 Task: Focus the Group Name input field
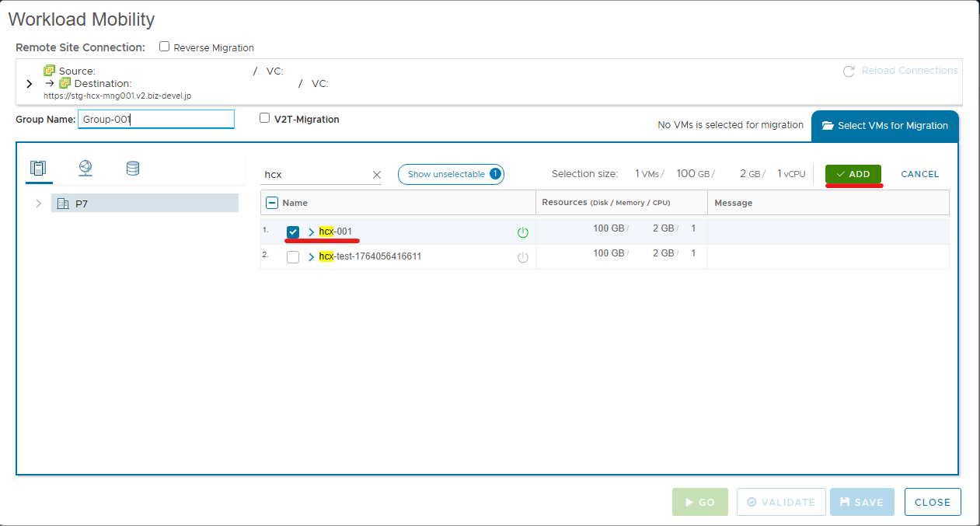coord(156,119)
